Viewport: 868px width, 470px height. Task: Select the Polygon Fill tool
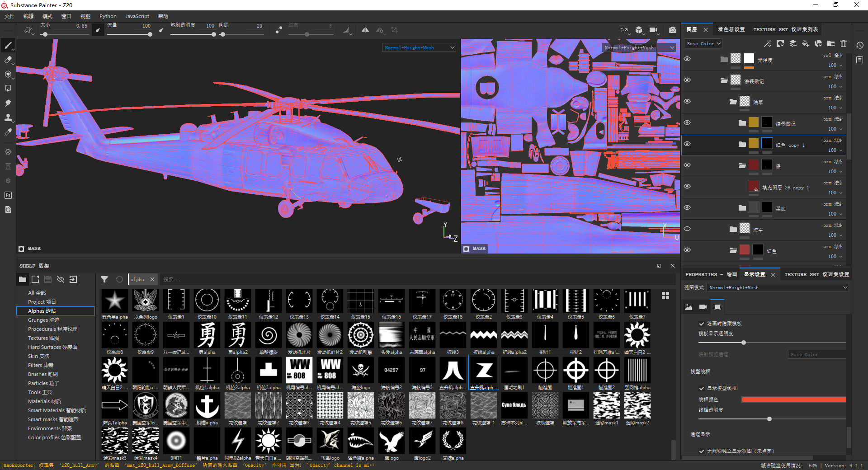pyautogui.click(x=8, y=89)
